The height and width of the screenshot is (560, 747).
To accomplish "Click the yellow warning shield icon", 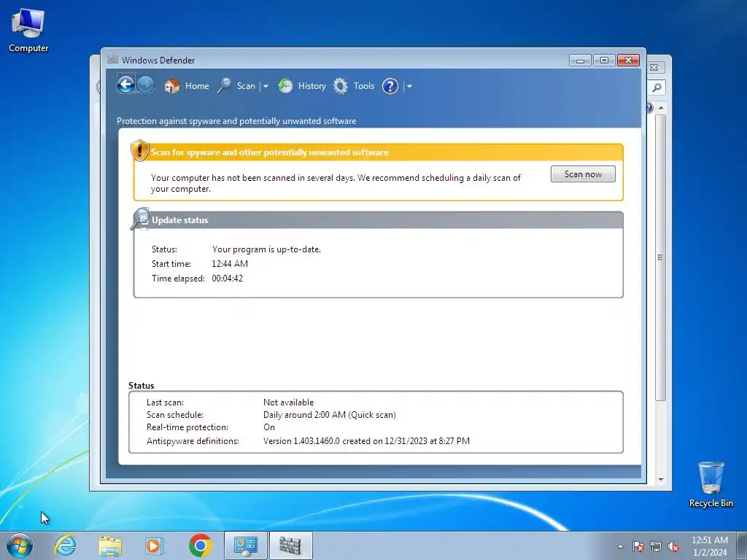I will (139, 150).
